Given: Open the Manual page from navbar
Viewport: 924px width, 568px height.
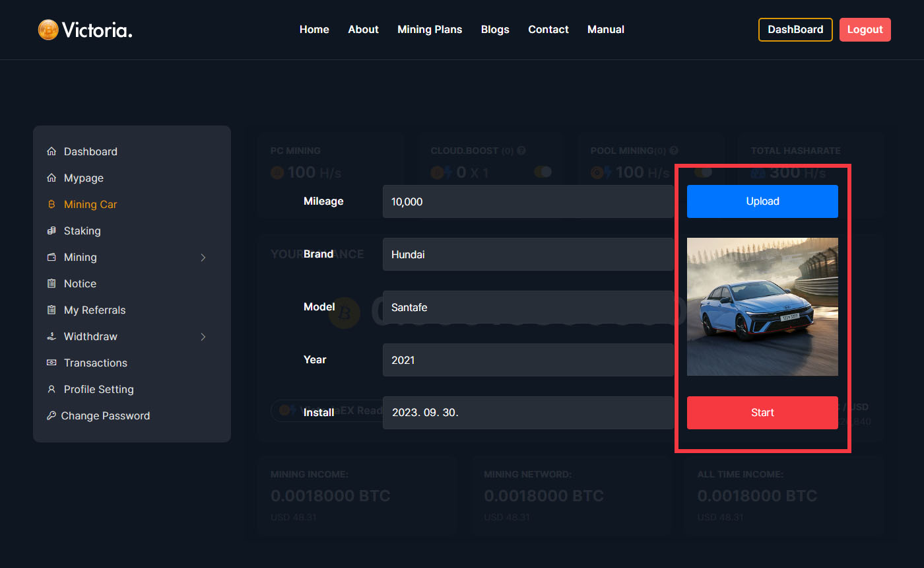Looking at the screenshot, I should [x=605, y=30].
